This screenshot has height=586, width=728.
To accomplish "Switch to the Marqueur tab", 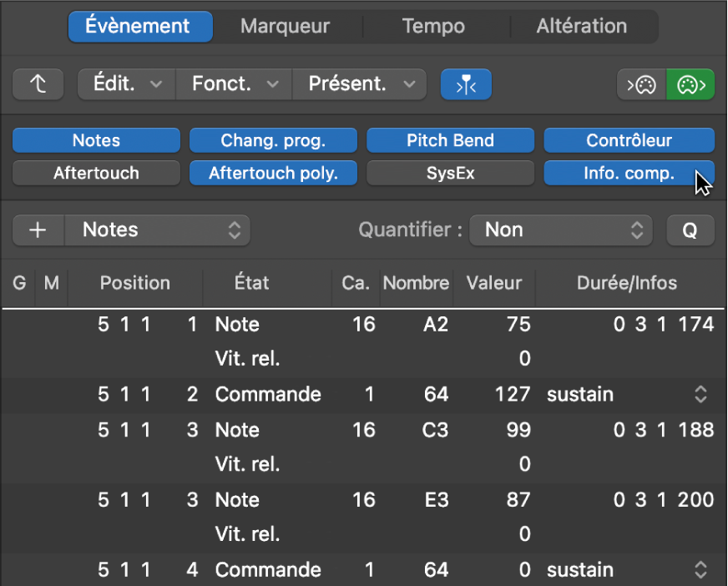I will [285, 26].
